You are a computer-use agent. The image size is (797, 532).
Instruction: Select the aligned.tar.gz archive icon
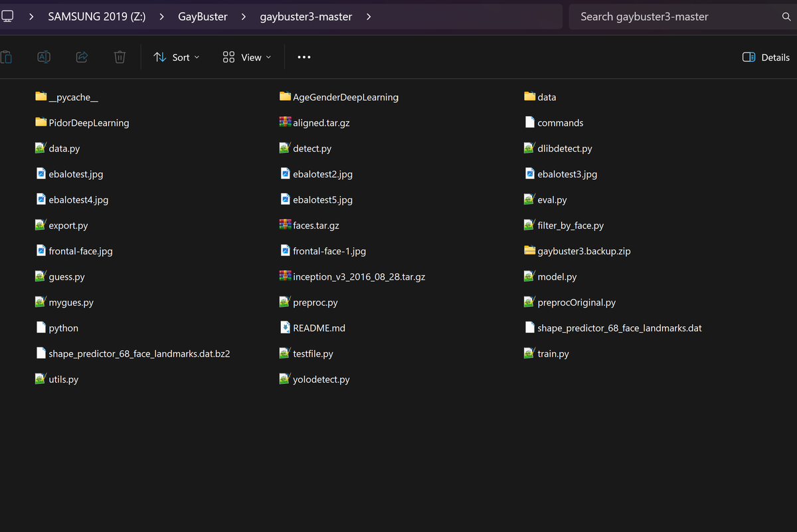click(x=285, y=122)
